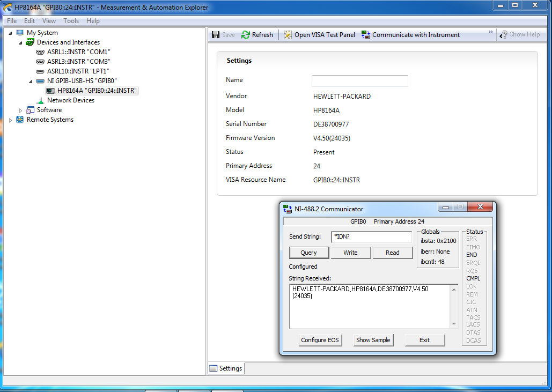Click the Devices and Interfaces board icon
The width and height of the screenshot is (552, 392).
point(30,42)
